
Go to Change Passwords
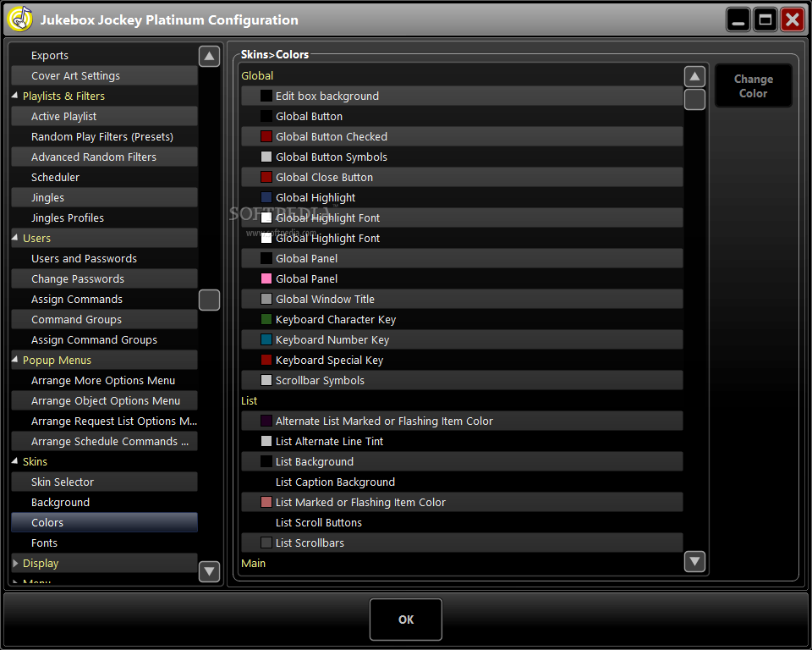[x=104, y=278]
